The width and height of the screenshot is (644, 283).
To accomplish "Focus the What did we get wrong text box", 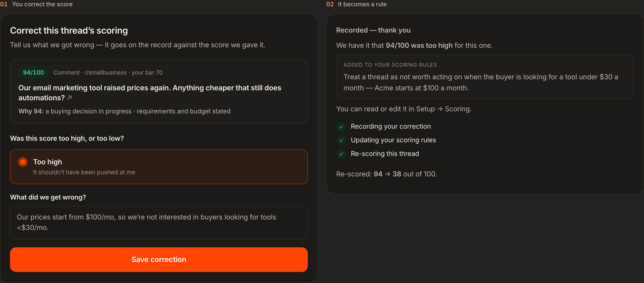I will click(159, 222).
